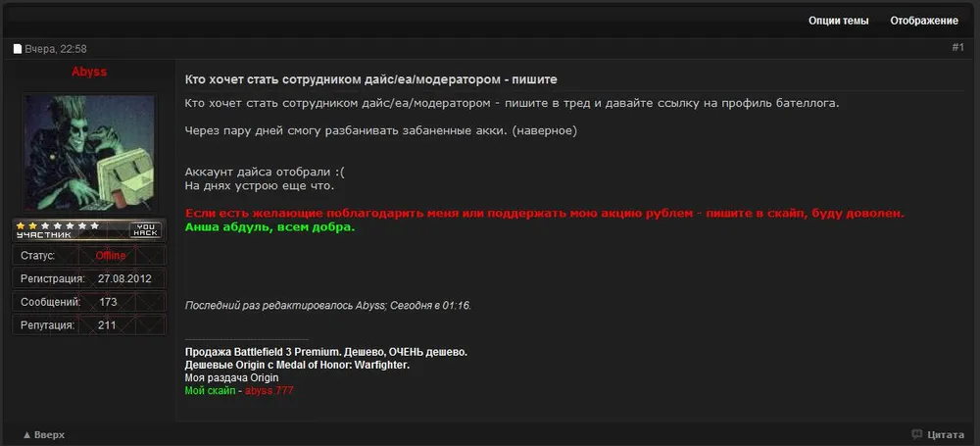The image size is (980, 446).
Task: Open the Abyss user avatar image
Action: click(88, 153)
